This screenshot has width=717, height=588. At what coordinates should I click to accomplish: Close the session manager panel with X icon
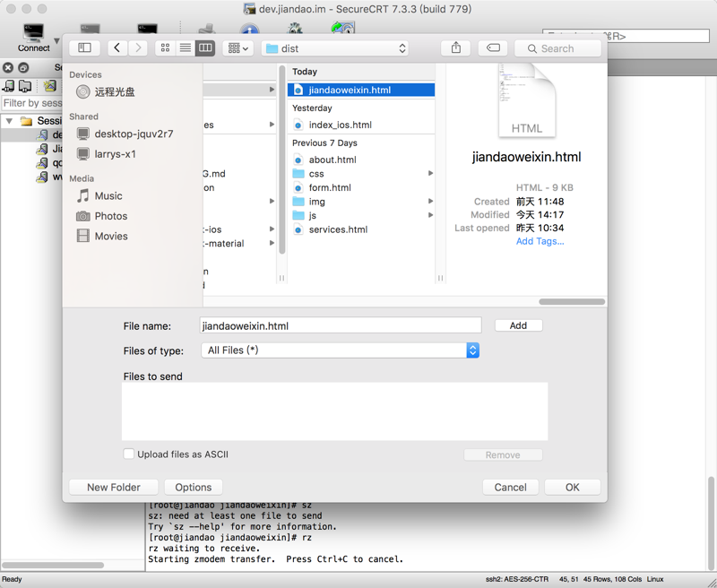(x=8, y=67)
